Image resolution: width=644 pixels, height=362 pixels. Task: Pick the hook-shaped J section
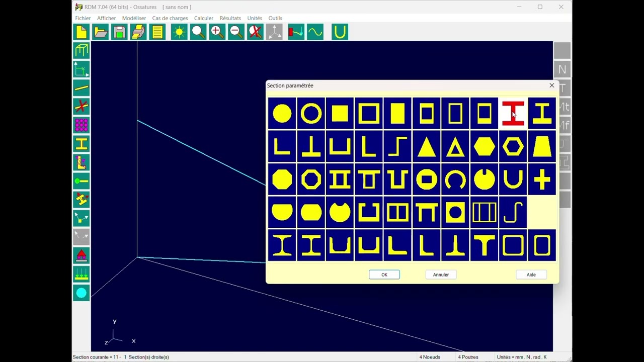[x=513, y=212]
